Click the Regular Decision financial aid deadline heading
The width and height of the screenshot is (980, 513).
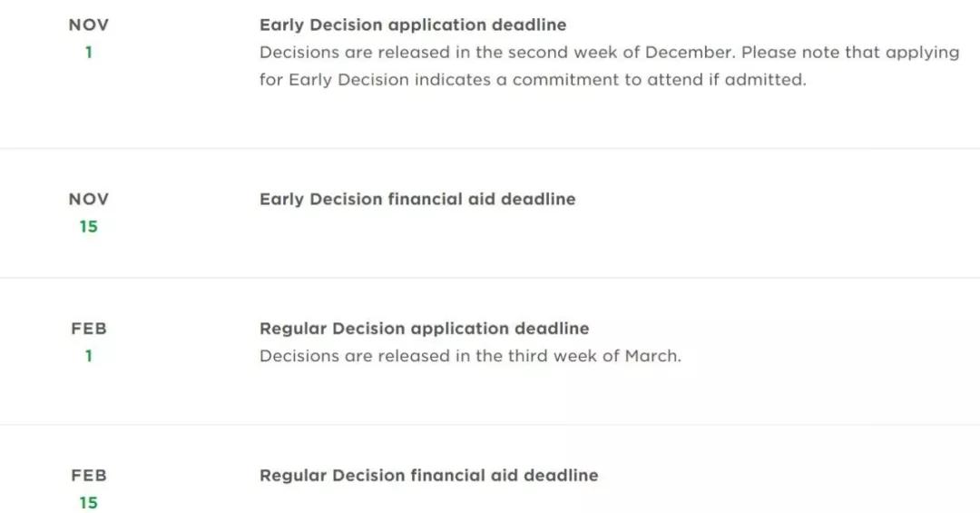point(428,476)
